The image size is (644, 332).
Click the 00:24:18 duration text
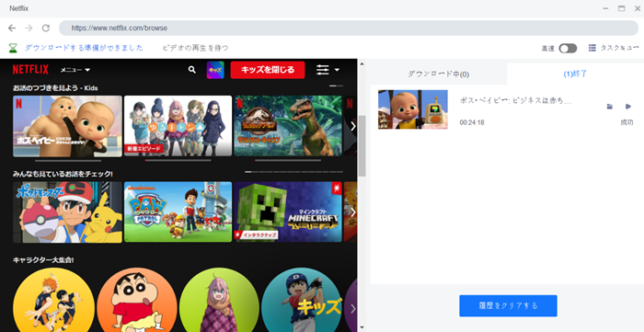coord(472,122)
